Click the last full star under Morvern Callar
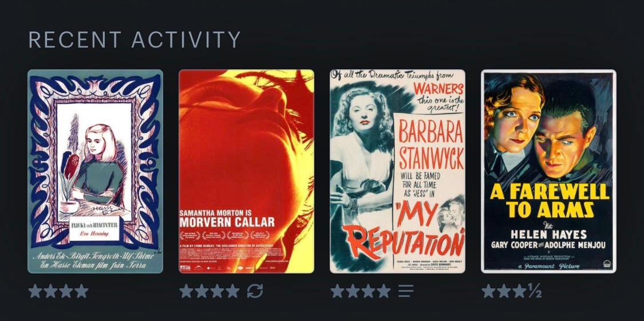 point(232,291)
